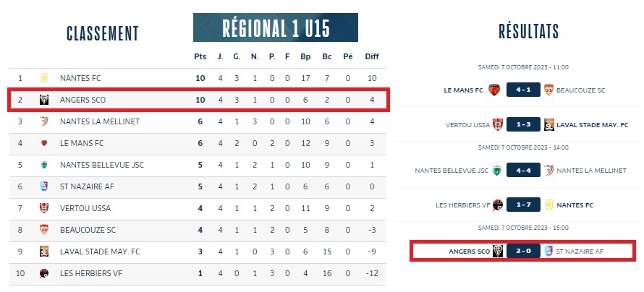Click the Angers SCO crest in standings
The width and height of the screenshot is (644, 292).
coord(43,100)
